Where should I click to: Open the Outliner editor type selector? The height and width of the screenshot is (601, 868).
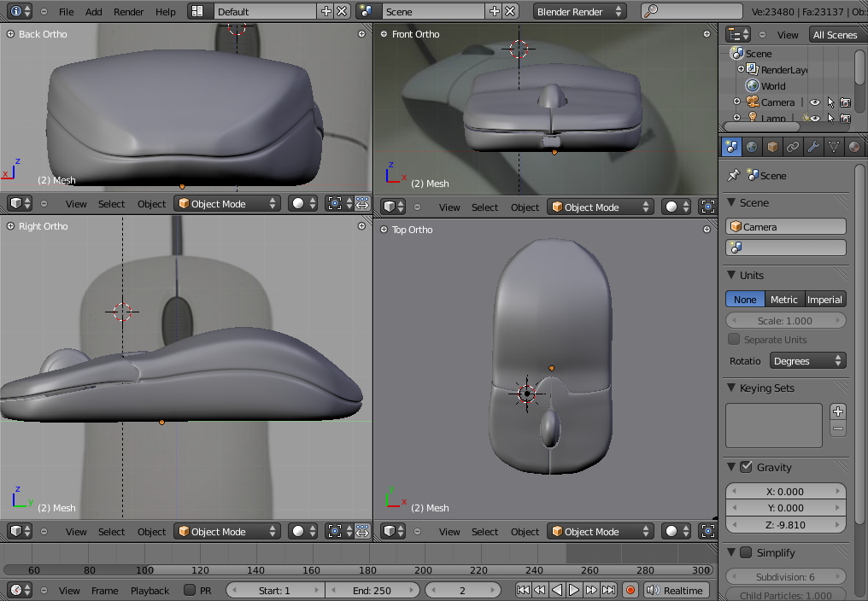pos(738,34)
